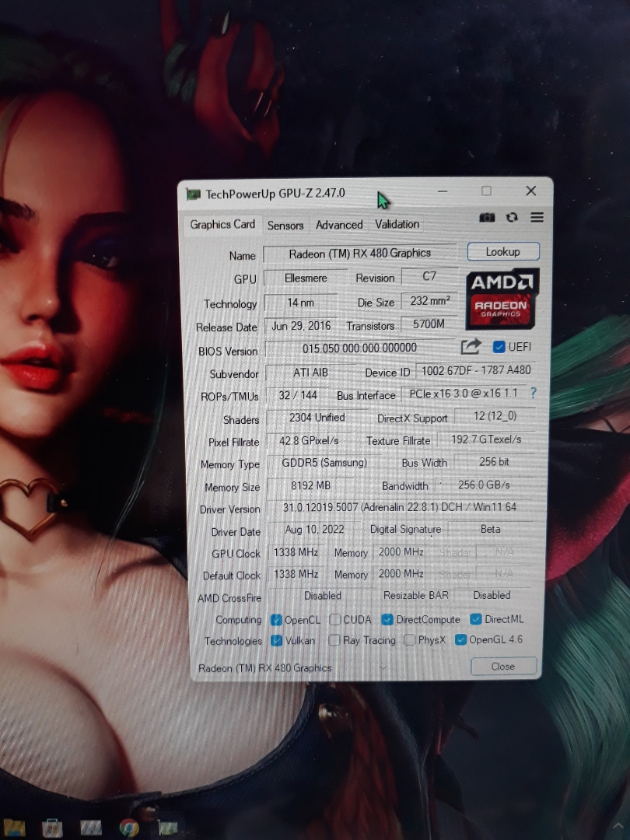Click GPU Clock row Memory '2000 MHz'
The width and height of the screenshot is (630, 840).
tap(401, 551)
